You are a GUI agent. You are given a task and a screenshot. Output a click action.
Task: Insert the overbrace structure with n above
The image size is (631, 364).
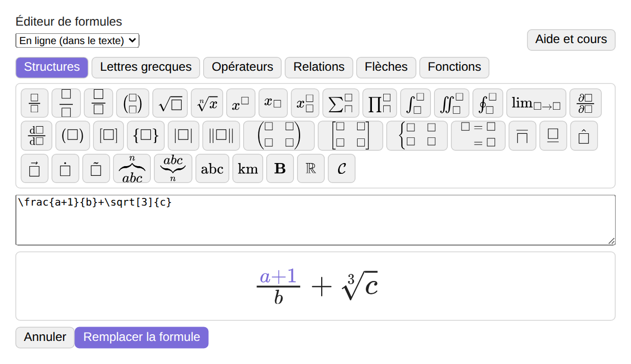click(x=132, y=169)
